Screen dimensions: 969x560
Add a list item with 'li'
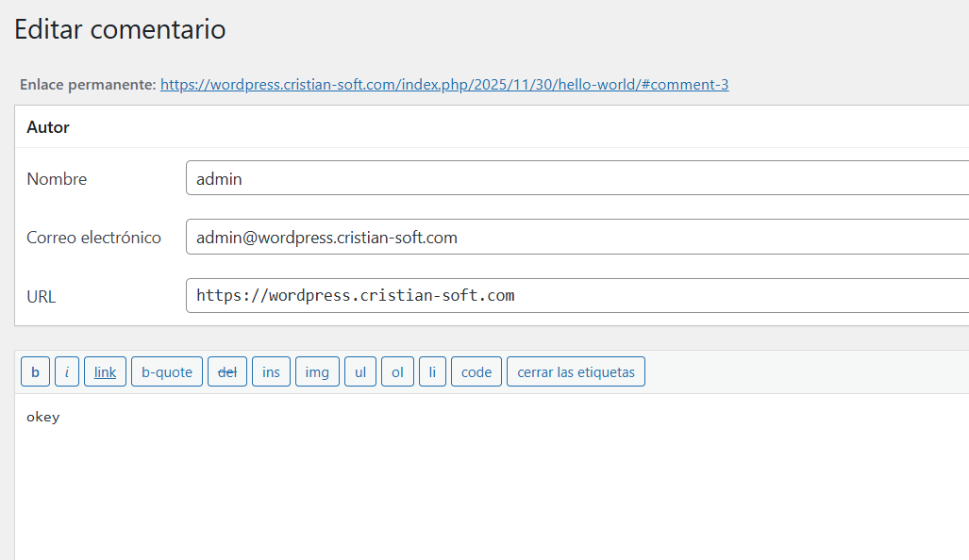432,371
